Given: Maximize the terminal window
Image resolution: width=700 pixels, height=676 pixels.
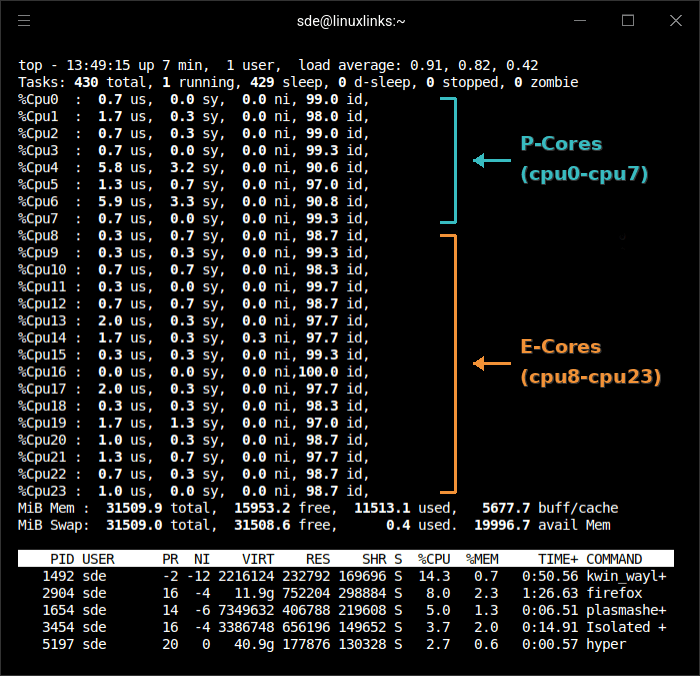Looking at the screenshot, I should pos(628,21).
